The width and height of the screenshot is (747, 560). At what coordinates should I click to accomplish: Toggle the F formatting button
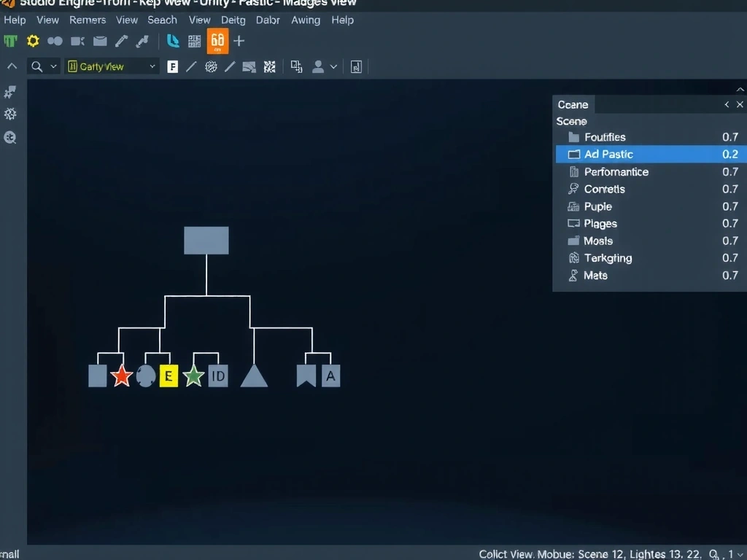pyautogui.click(x=172, y=66)
